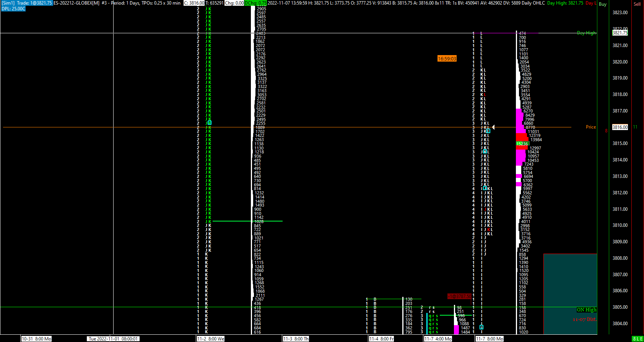Click the Chg: 0.00 header value
The height and width of the screenshot is (342, 644).
tap(234, 3)
